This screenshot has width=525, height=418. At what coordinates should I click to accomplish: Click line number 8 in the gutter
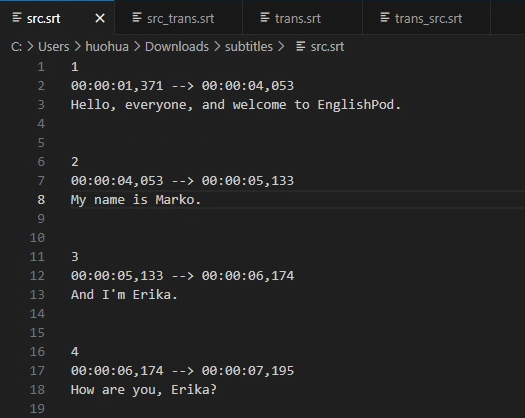click(41, 200)
